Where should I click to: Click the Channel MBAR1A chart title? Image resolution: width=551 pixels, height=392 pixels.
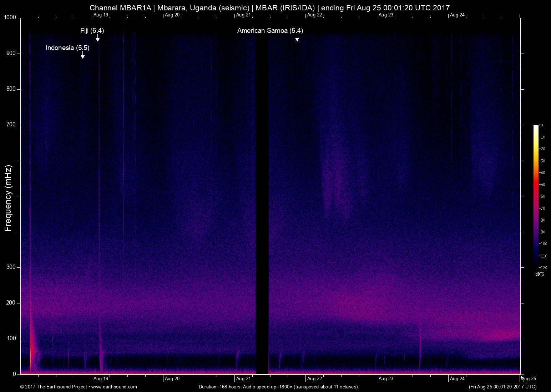tap(269, 7)
